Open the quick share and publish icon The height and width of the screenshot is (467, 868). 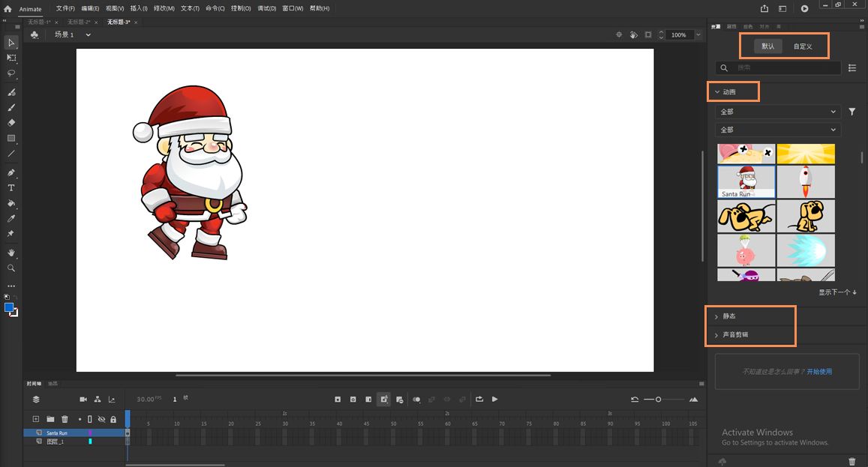(x=764, y=8)
